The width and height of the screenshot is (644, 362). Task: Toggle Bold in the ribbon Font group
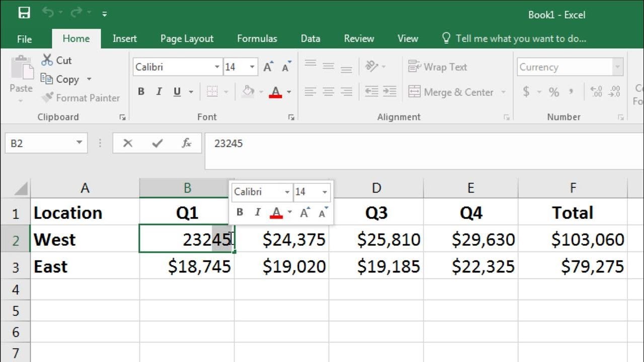[x=141, y=92]
